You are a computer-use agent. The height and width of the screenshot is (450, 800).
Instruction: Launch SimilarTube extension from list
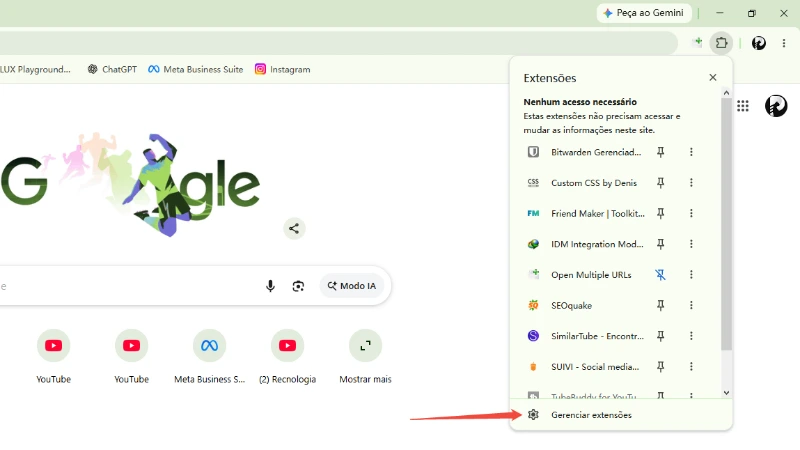click(584, 336)
